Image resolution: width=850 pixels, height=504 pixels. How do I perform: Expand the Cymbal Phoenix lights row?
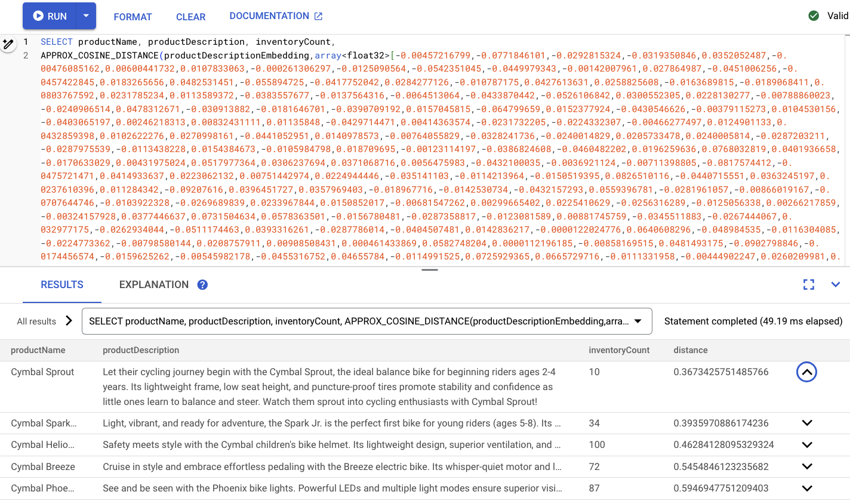(x=807, y=488)
